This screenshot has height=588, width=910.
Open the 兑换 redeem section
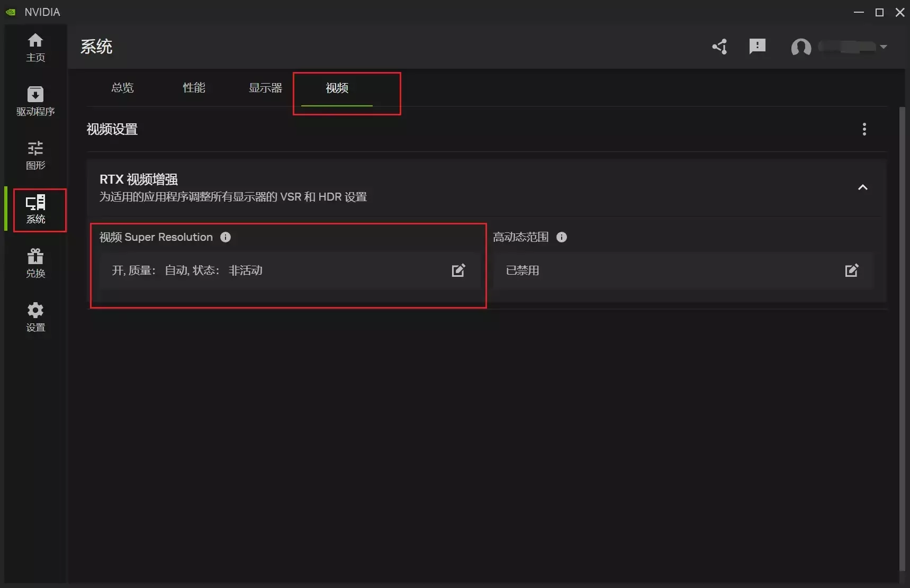(35, 264)
